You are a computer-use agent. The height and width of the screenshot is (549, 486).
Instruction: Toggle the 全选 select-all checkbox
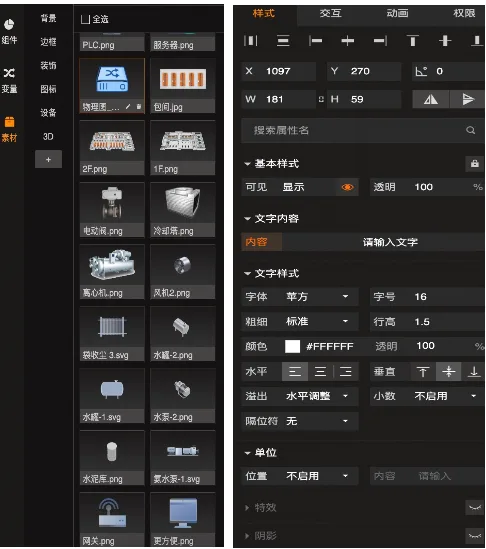pyautogui.click(x=85, y=19)
